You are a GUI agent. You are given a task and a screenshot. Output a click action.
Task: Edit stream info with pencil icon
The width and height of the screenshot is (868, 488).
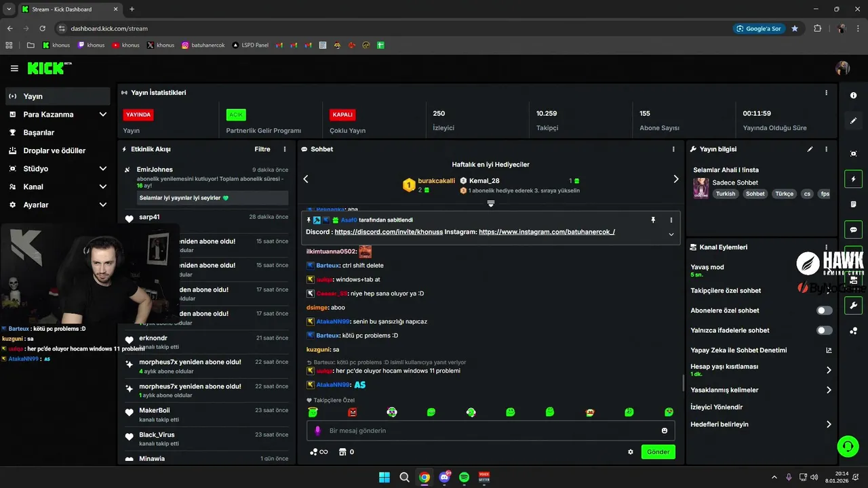(x=810, y=149)
